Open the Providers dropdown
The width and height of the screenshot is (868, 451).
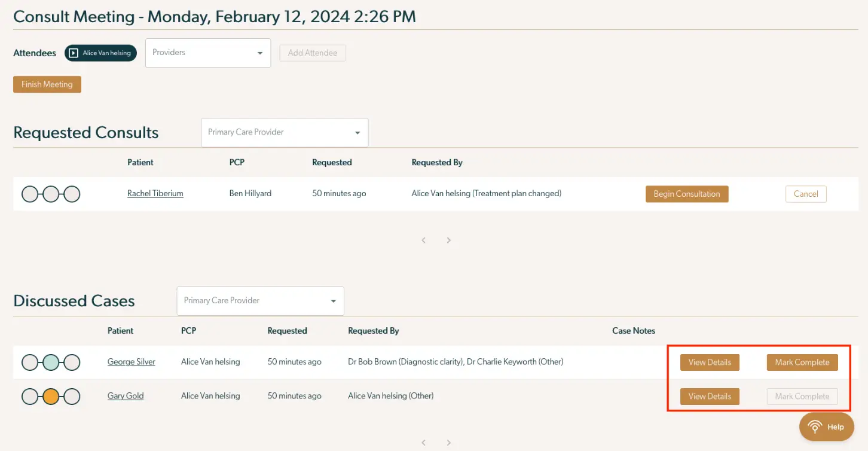pos(207,53)
